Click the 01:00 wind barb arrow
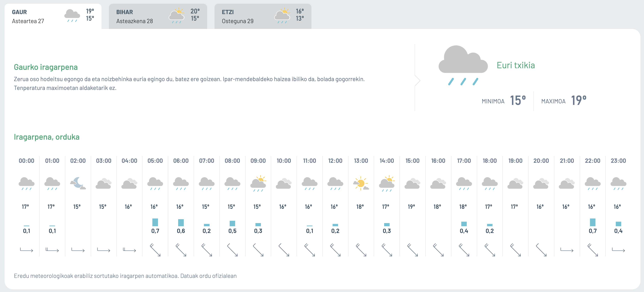The width and height of the screenshot is (644, 292). [52, 250]
